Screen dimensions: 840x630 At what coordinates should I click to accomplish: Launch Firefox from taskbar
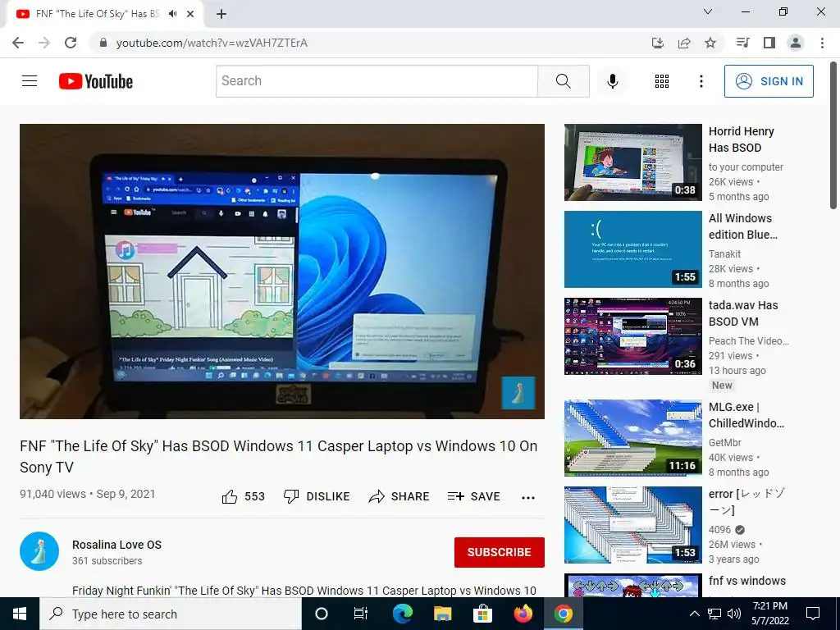pos(523,614)
